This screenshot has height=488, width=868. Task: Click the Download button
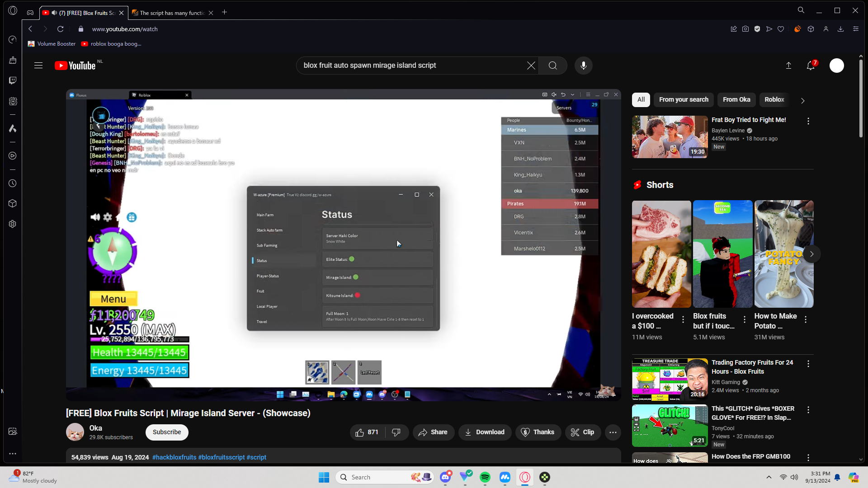[x=485, y=432]
